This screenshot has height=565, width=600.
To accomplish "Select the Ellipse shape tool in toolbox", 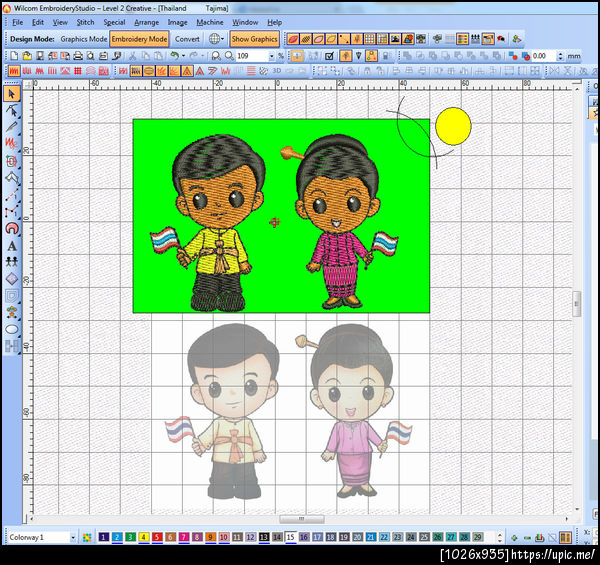I will (11, 329).
